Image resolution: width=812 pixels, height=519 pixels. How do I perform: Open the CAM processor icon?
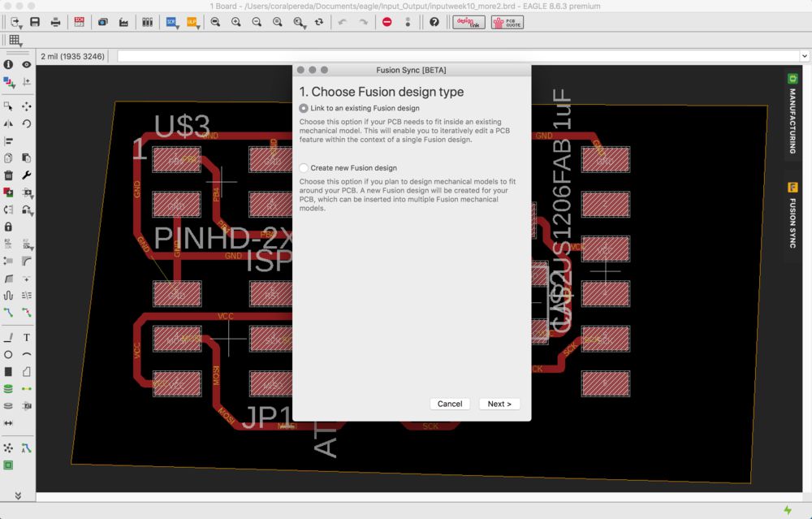point(102,22)
